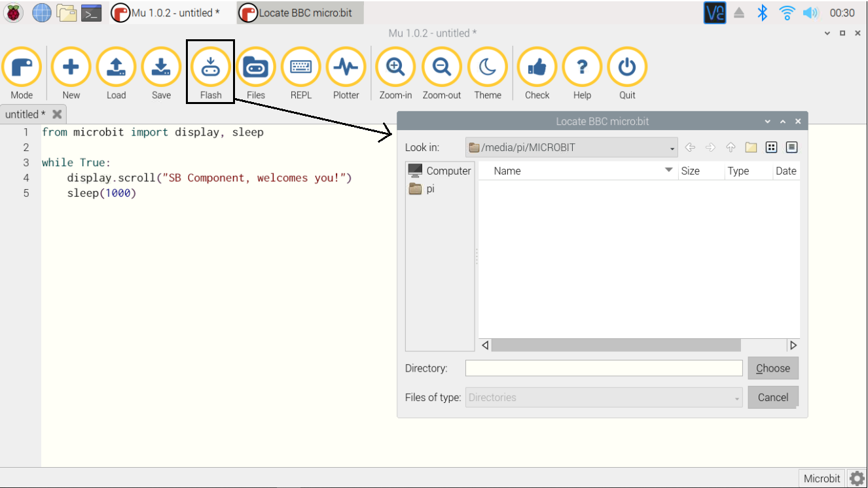Click the Microbit mode label in status bar

click(822, 478)
